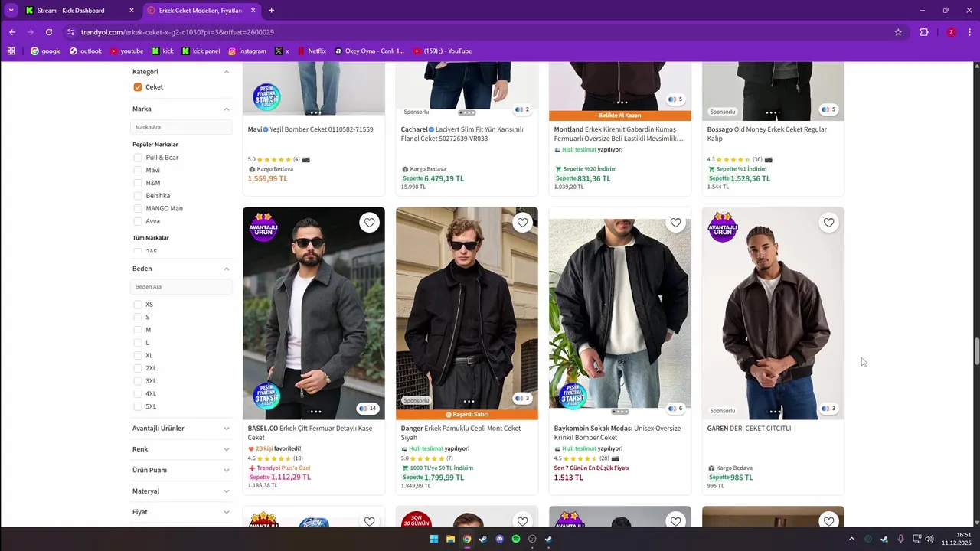Tick the H&M brand checkbox
The width and height of the screenshot is (980, 551).
[x=138, y=183]
